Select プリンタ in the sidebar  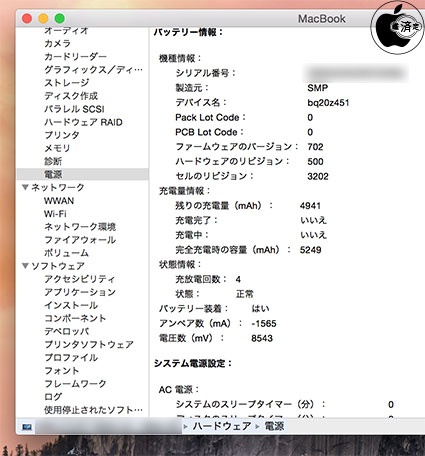click(x=62, y=135)
